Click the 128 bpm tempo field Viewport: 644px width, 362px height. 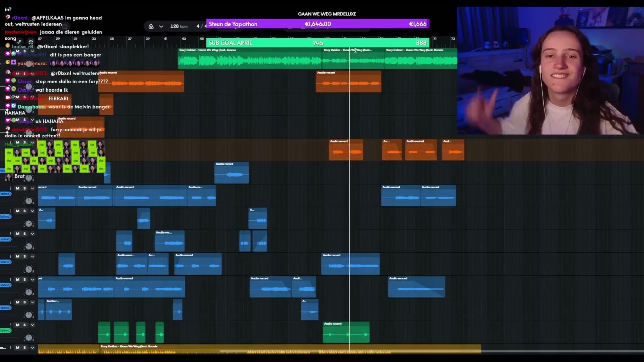179,26
